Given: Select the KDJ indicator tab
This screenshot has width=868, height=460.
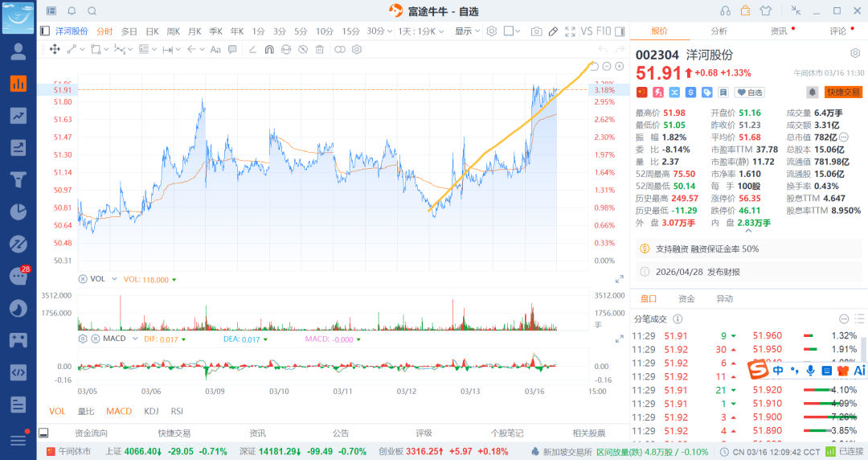Looking at the screenshot, I should [151, 411].
